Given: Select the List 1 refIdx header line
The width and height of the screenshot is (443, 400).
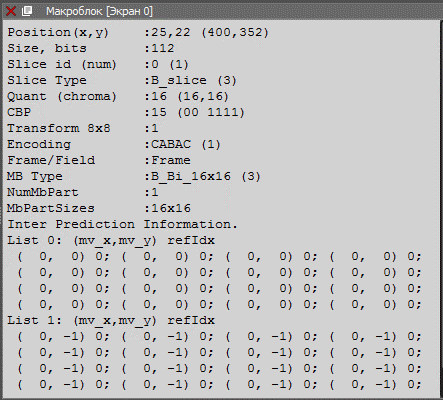Looking at the screenshot, I should point(111,320).
